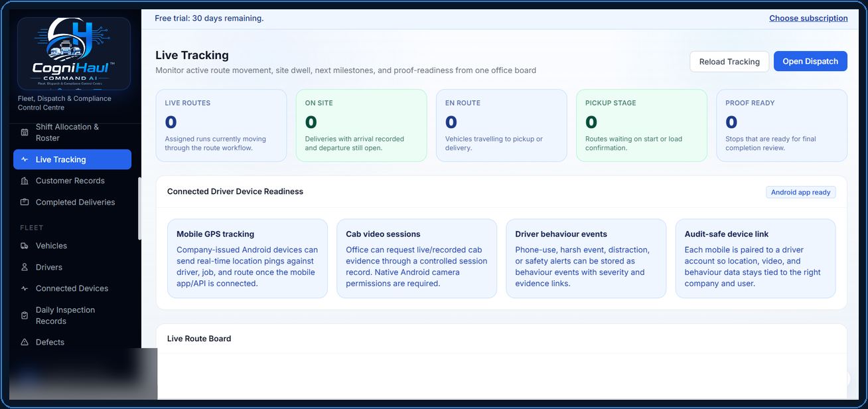Viewport: 868px width, 409px height.
Task: Click the On Site stat card
Action: 361,125
